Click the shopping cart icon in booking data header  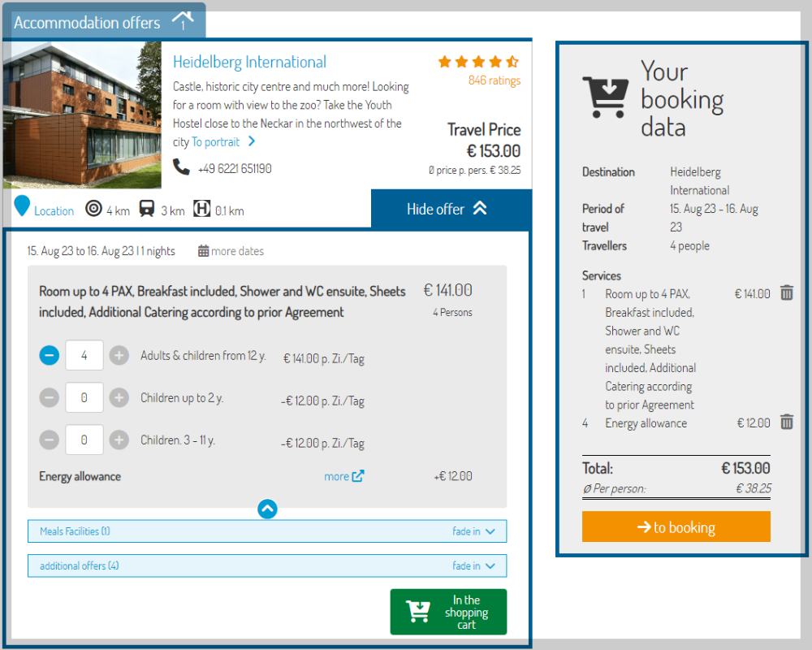coord(606,97)
